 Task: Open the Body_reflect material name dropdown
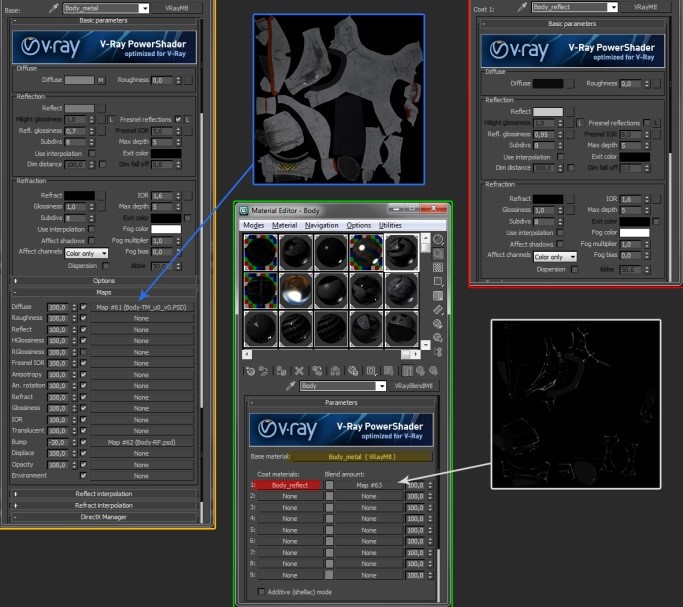point(612,7)
